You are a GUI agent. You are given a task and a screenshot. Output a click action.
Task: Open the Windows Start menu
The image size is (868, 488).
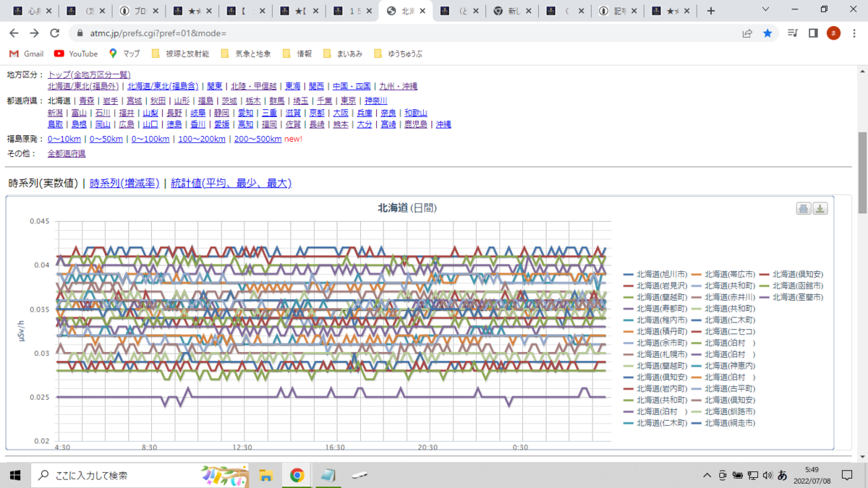point(15,475)
